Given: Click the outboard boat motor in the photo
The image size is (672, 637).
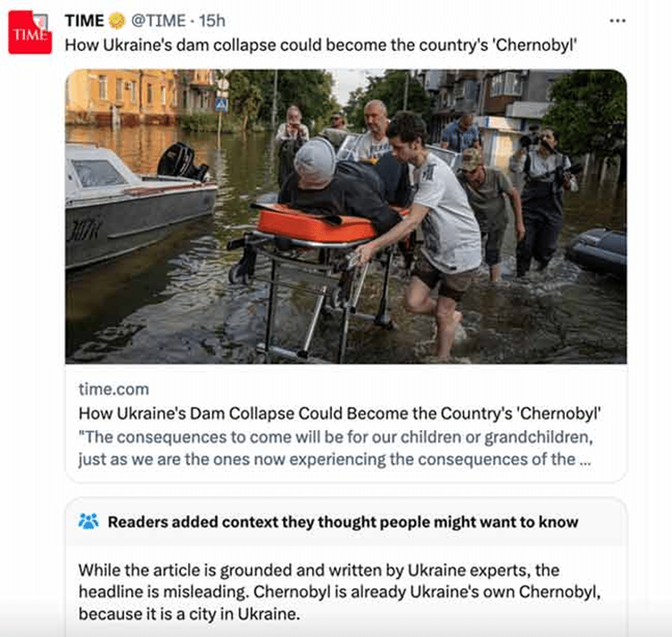Looking at the screenshot, I should coord(183,162).
